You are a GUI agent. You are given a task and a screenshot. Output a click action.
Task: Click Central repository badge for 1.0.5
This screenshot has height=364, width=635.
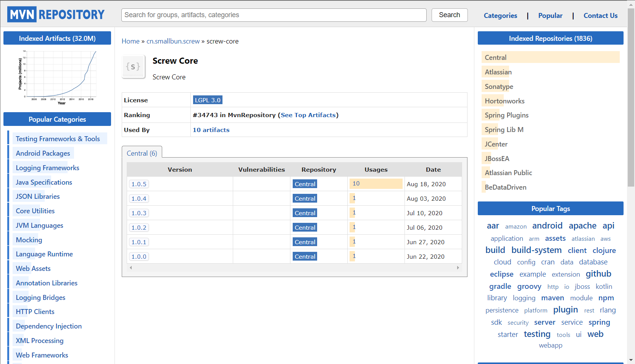coord(305,184)
